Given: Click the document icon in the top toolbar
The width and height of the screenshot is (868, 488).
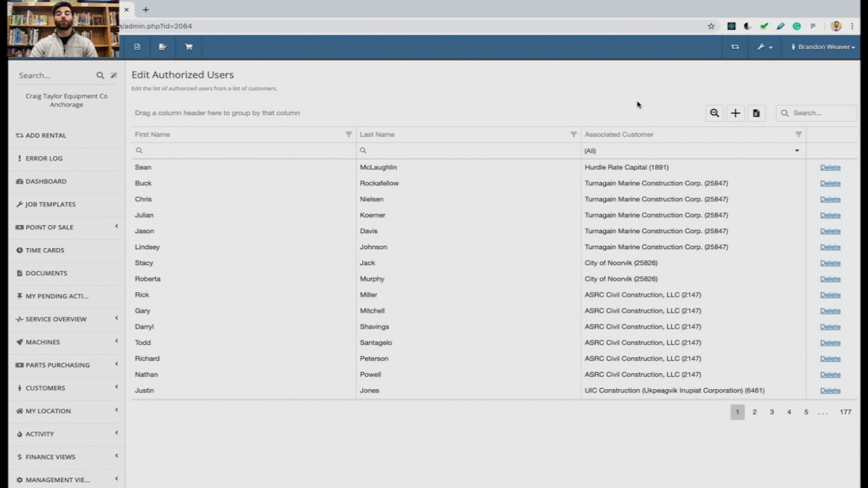Looking at the screenshot, I should (x=137, y=46).
